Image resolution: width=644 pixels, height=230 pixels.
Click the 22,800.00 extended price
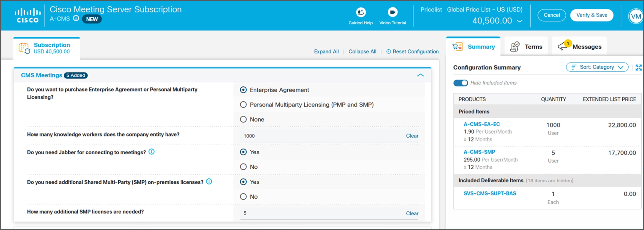[x=622, y=125]
